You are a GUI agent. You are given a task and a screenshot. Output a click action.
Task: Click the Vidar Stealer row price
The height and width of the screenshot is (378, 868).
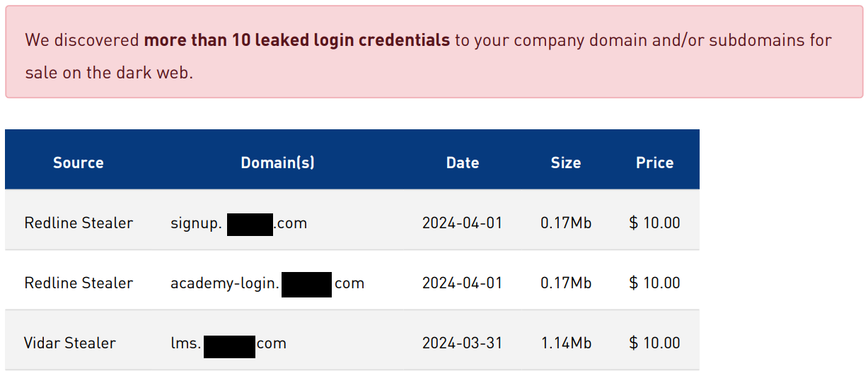point(654,343)
